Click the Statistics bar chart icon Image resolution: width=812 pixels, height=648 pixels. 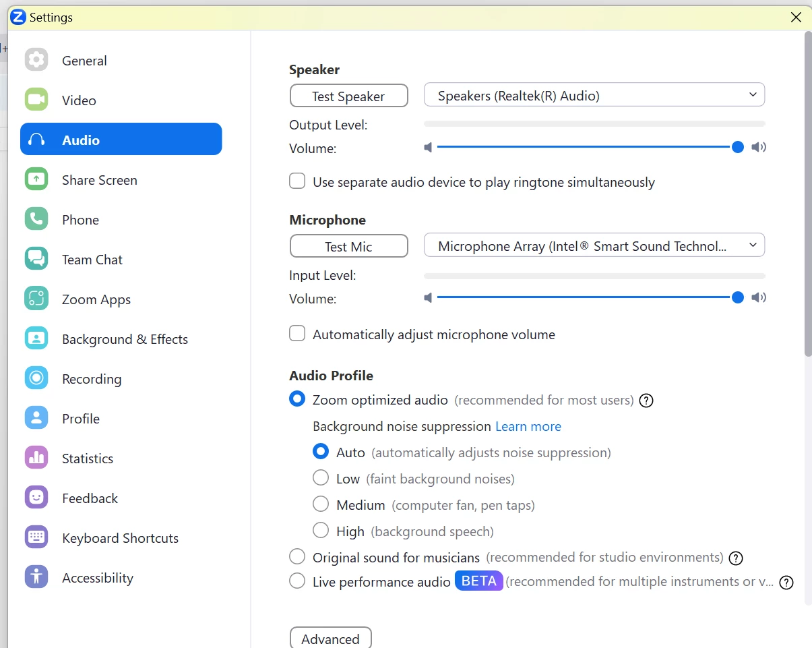tap(36, 458)
